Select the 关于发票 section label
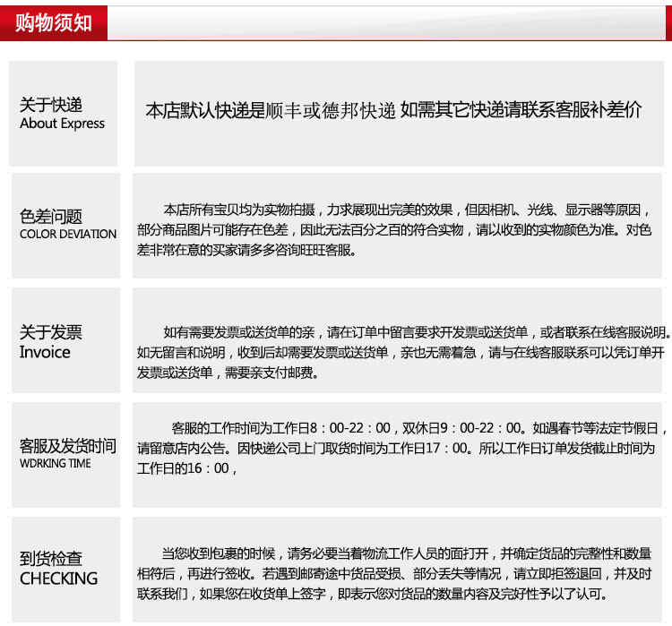The height and width of the screenshot is (626, 672). click(51, 332)
